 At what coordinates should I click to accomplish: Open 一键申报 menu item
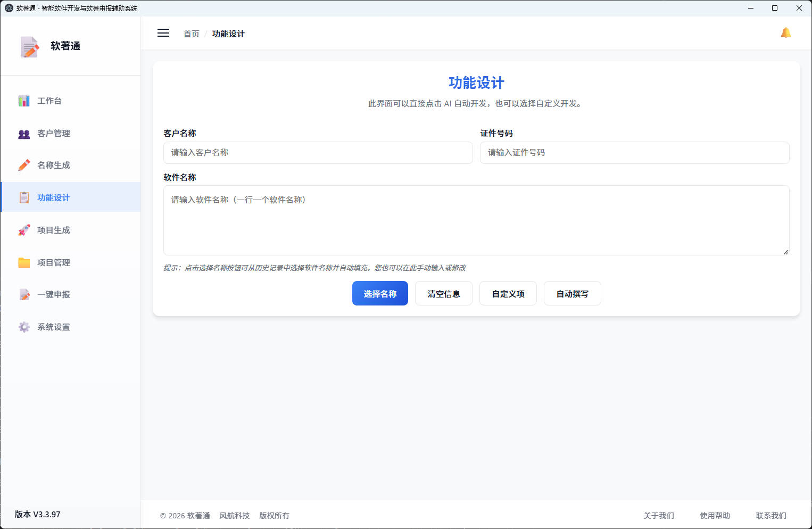(71, 294)
